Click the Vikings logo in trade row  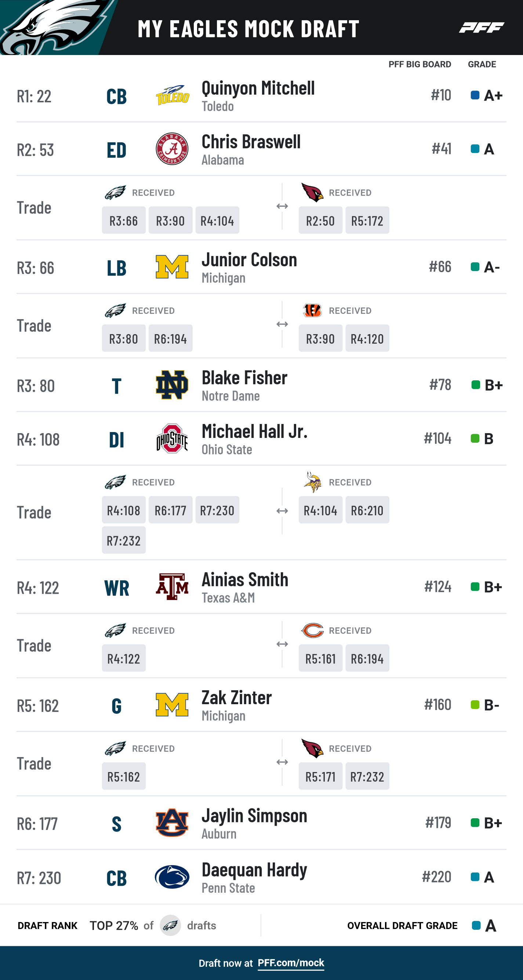point(312,482)
